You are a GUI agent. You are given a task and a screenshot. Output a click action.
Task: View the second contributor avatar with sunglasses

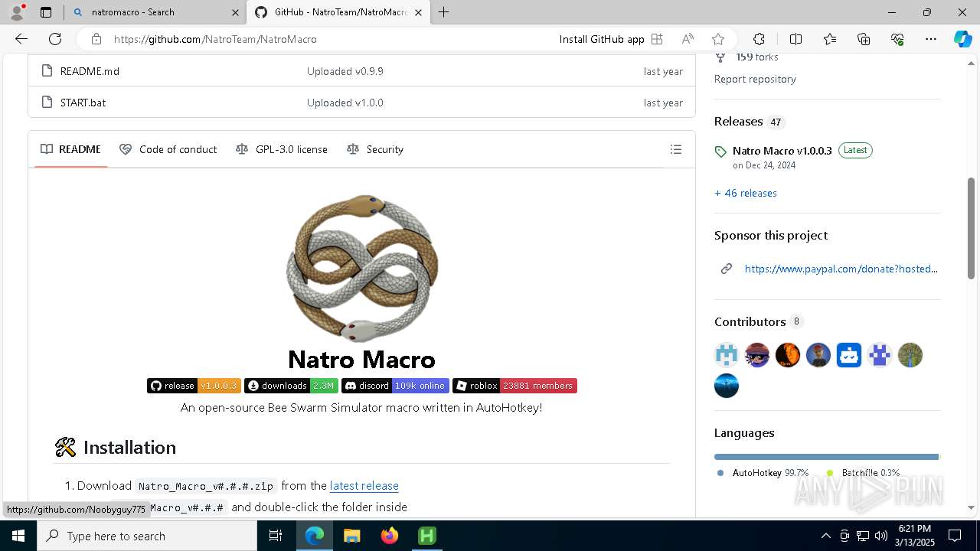click(x=757, y=355)
